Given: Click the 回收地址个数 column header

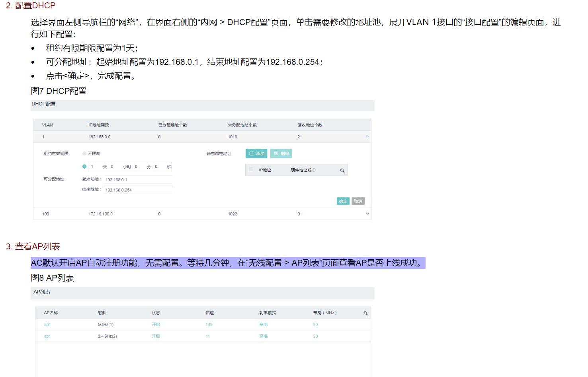Looking at the screenshot, I should tap(310, 125).
